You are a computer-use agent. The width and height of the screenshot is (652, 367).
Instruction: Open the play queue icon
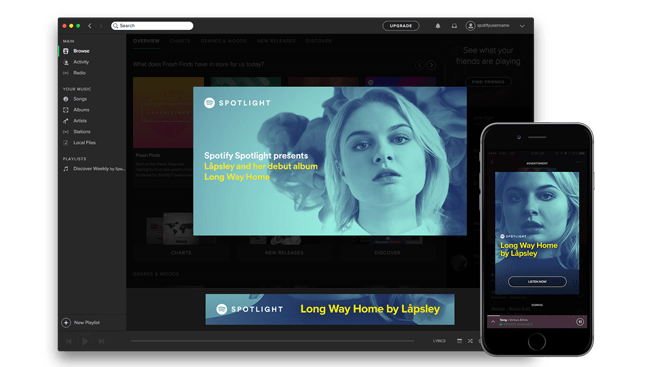459,341
